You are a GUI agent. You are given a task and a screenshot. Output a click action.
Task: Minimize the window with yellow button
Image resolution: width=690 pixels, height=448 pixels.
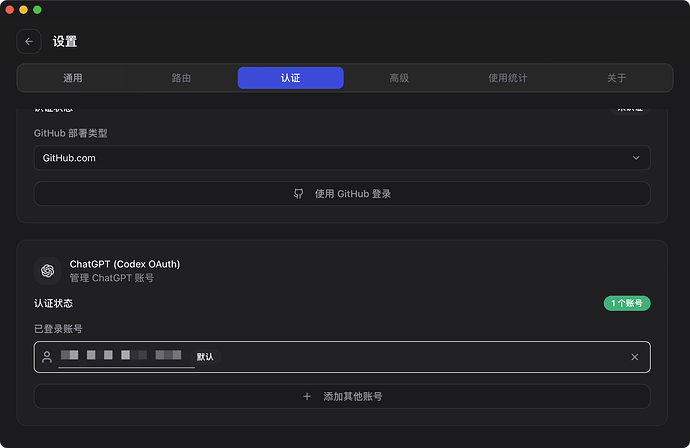[23, 10]
